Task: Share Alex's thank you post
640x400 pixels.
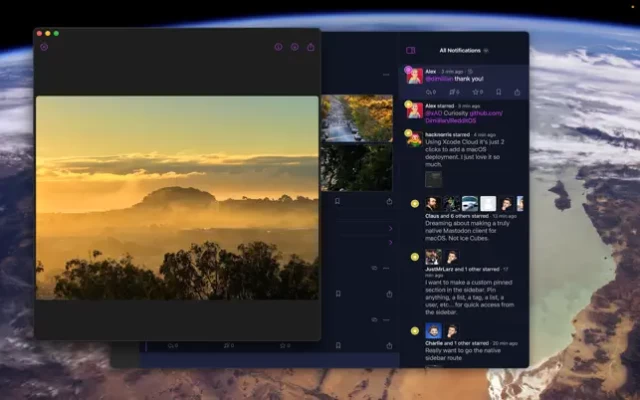Action: click(x=517, y=92)
